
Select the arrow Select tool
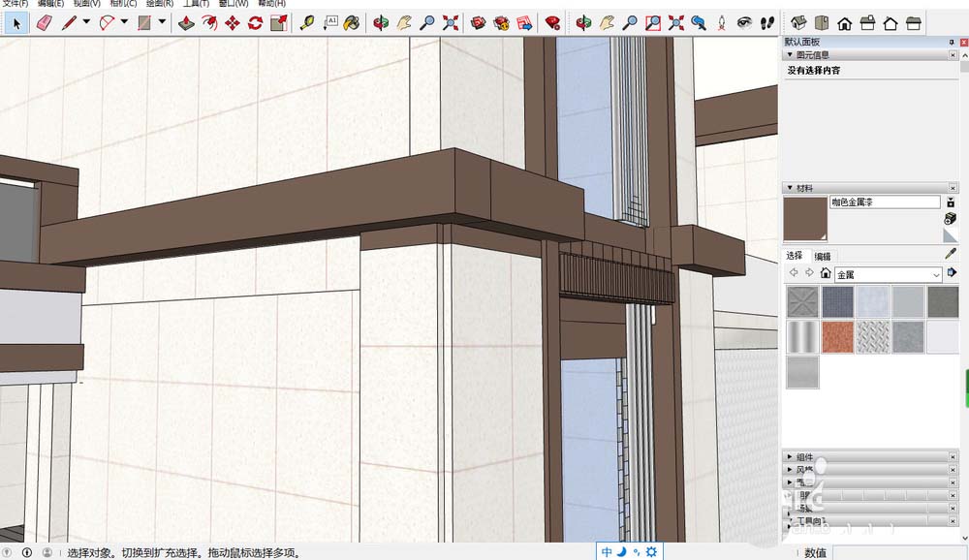[x=16, y=23]
